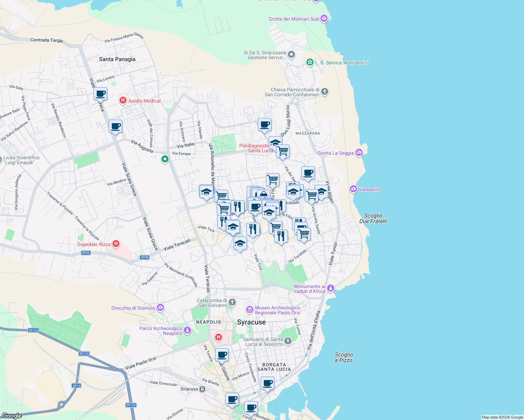The width and height of the screenshot is (524, 420).
Task: Click the Monumento ai caduti d'Africa marker
Action: click(x=330, y=288)
